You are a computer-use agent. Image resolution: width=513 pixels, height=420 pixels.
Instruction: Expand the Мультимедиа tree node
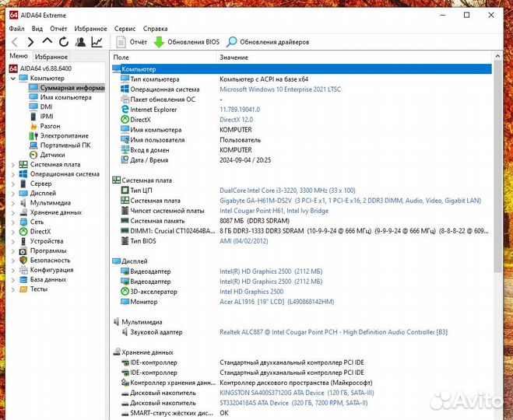tap(13, 203)
